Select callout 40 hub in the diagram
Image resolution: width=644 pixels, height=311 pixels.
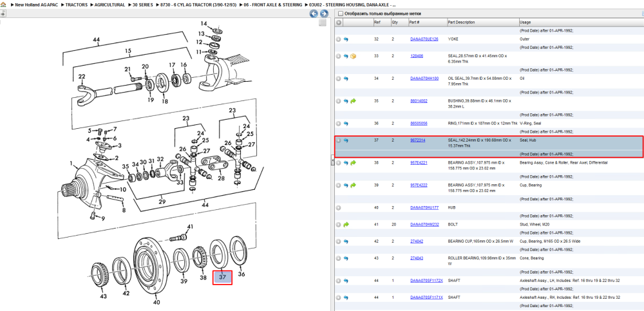pyautogui.click(x=156, y=303)
